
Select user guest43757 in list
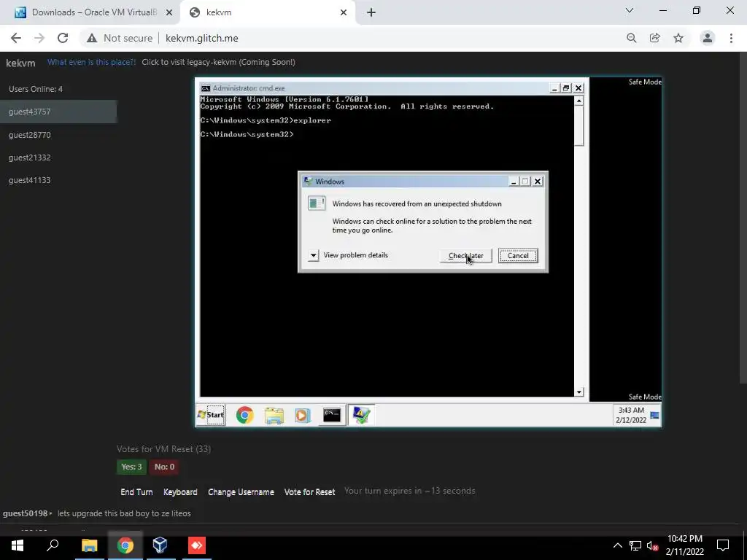pos(58,112)
